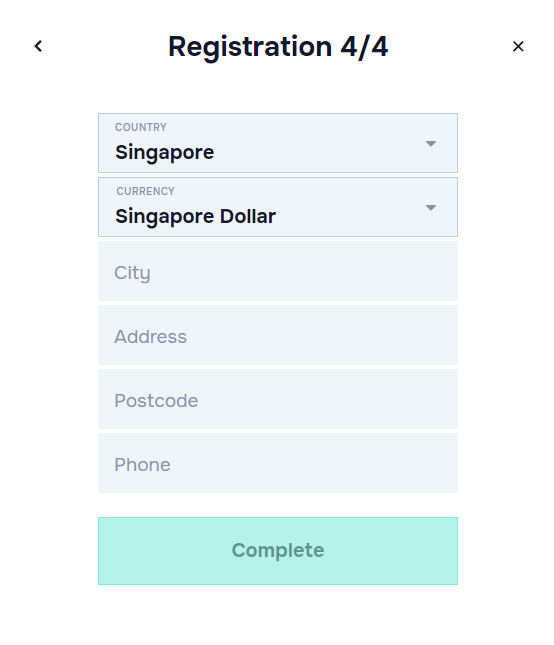Click the Postcode placeholder text
This screenshot has width=554, height=645.
(x=156, y=401)
